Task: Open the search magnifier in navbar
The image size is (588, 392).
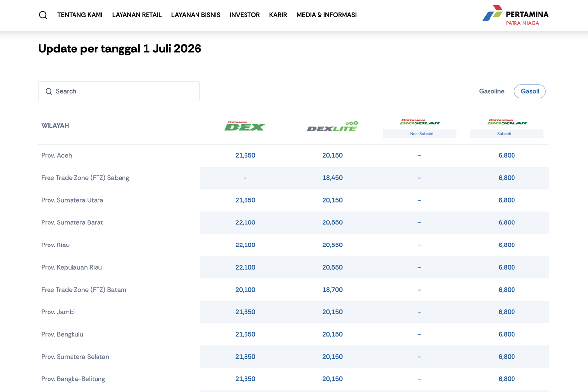Action: coord(43,15)
